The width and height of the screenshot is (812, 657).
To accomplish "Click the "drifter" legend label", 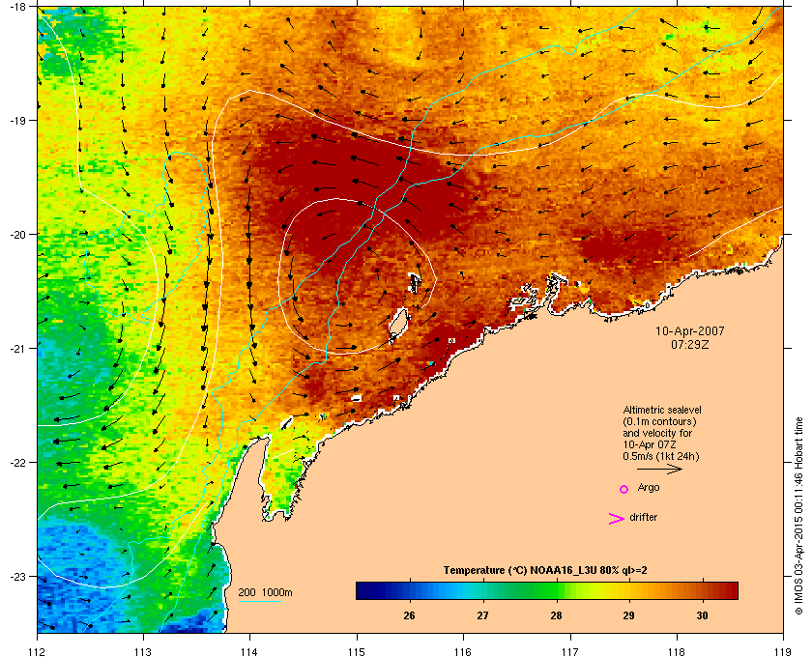I will 643,517.
